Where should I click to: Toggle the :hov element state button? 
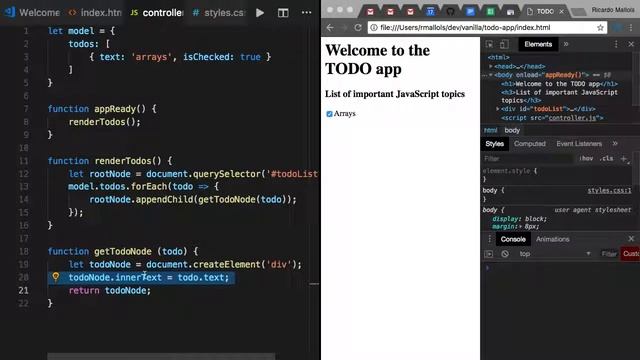point(586,158)
